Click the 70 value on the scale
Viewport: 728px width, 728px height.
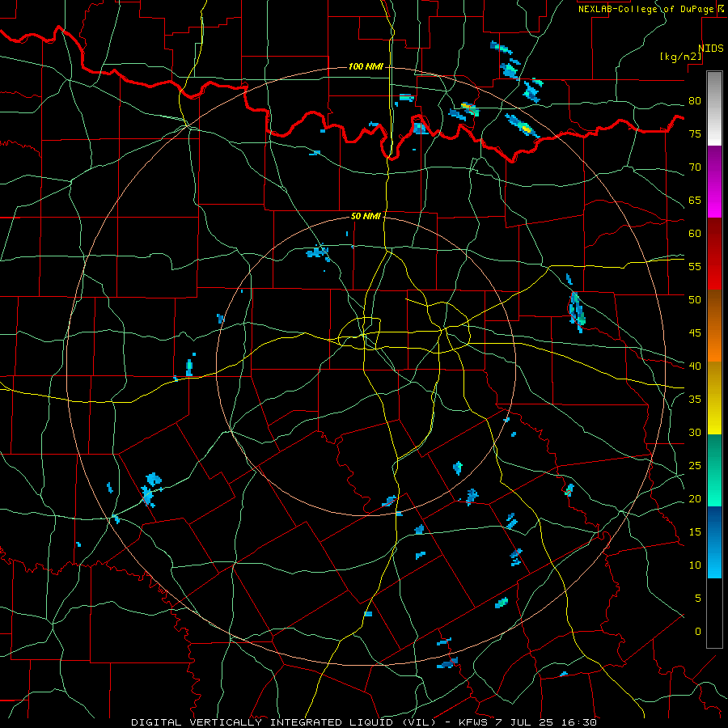tap(695, 167)
